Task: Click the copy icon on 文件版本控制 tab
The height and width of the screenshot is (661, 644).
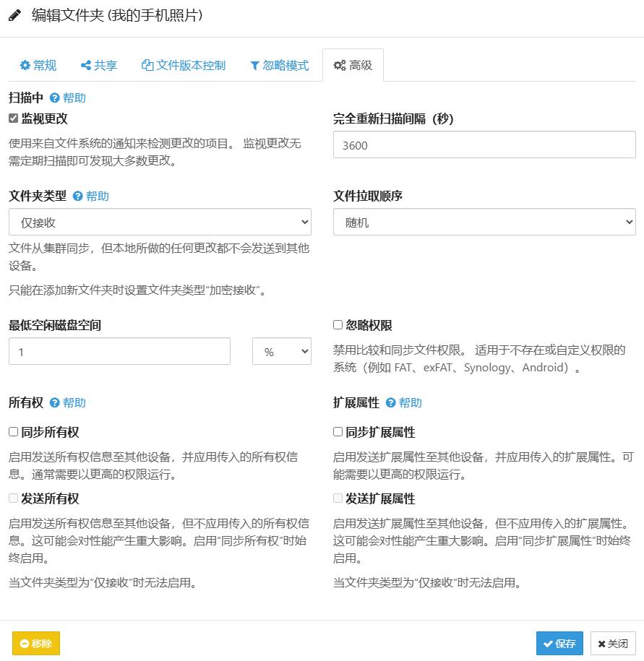Action: (147, 65)
